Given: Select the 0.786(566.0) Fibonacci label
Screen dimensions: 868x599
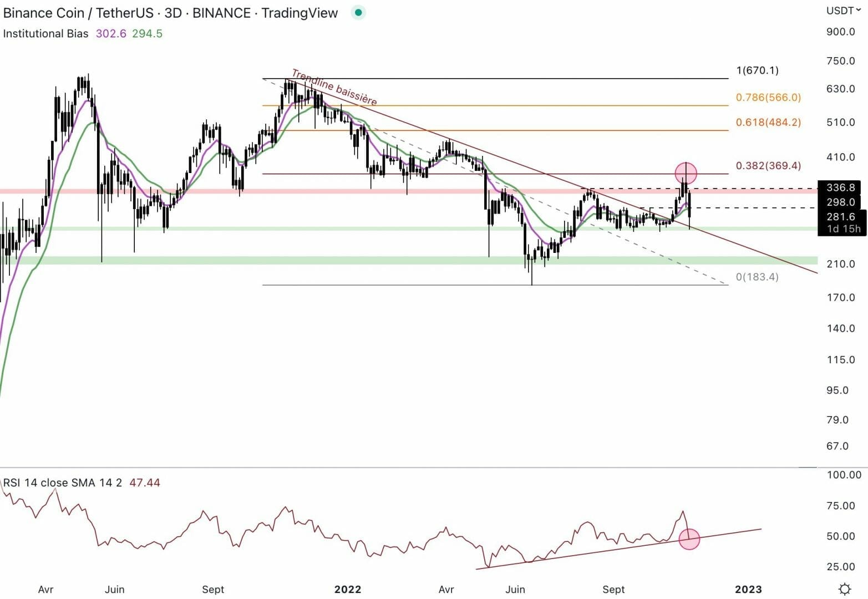Looking at the screenshot, I should pos(768,98).
